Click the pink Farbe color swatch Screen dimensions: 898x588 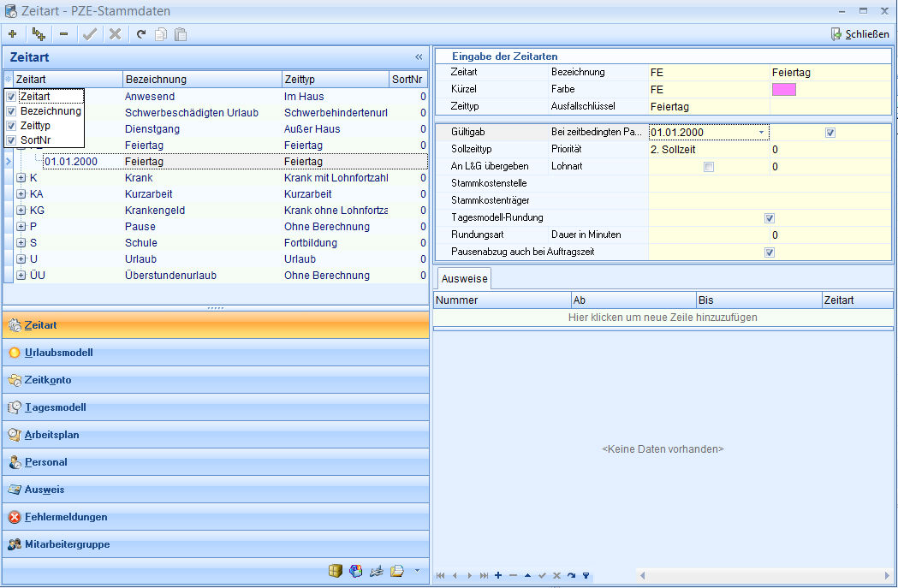783,90
